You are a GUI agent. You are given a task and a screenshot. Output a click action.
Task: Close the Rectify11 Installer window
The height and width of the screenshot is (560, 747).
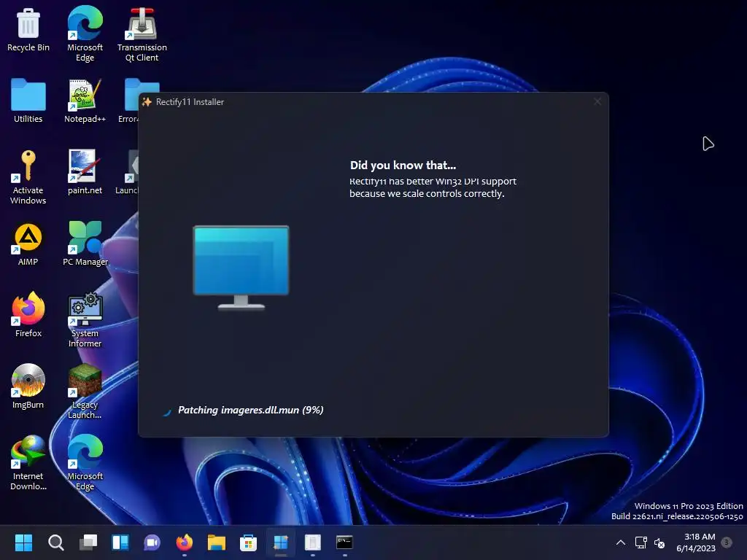pyautogui.click(x=597, y=101)
